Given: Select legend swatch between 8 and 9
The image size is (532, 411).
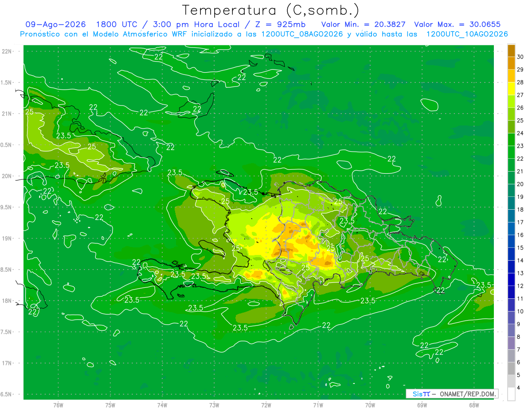Looking at the screenshot, I should 511,330.
